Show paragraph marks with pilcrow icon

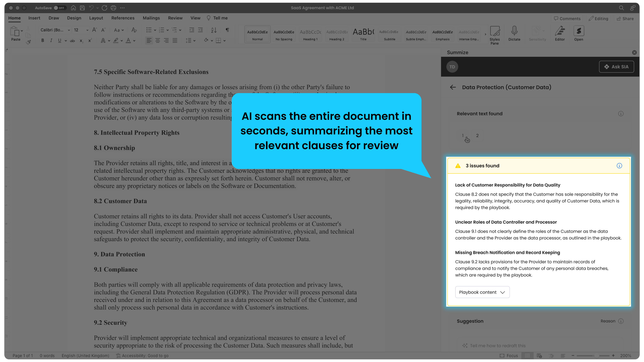[x=227, y=30]
